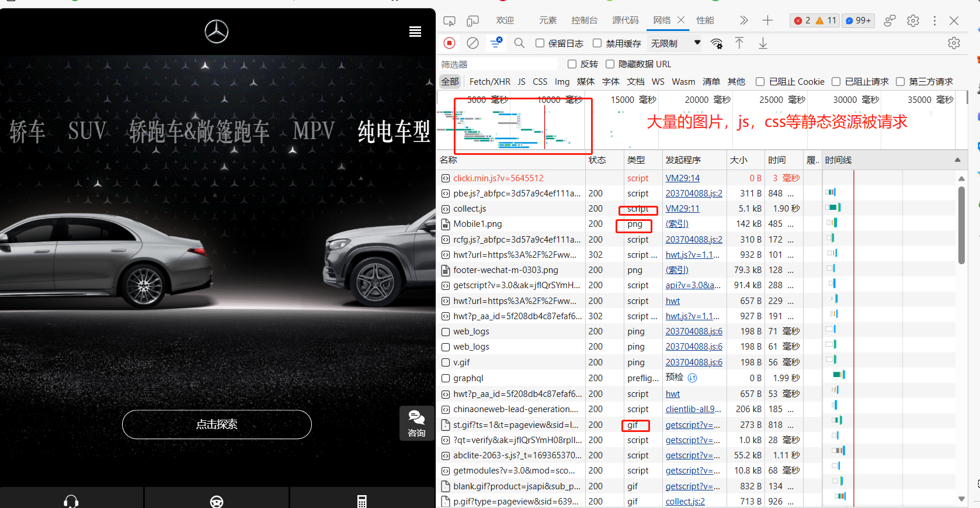Image resolution: width=980 pixels, height=508 pixels.
Task: Open collect.js:2 initiator link
Action: (x=685, y=502)
